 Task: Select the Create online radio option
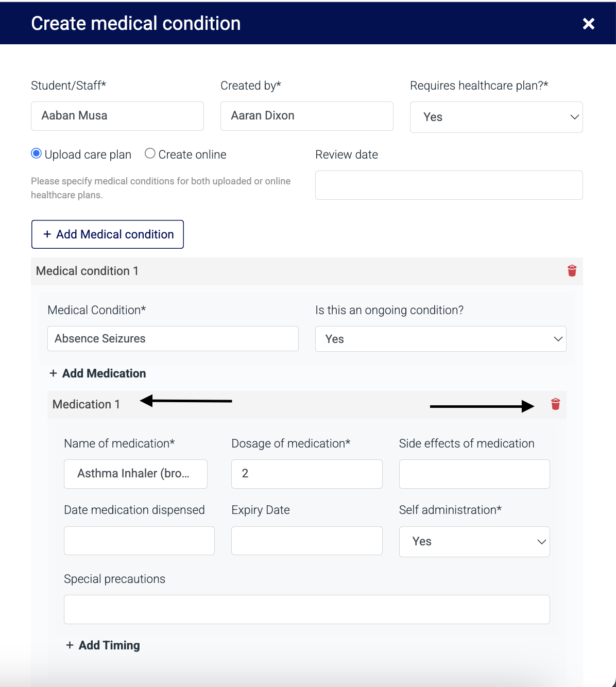click(150, 153)
